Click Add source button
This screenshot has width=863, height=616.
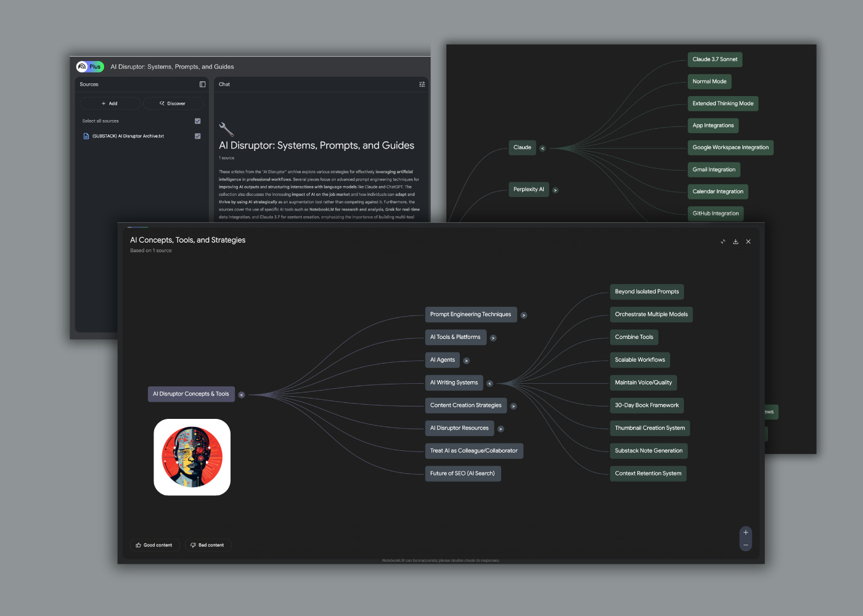110,103
